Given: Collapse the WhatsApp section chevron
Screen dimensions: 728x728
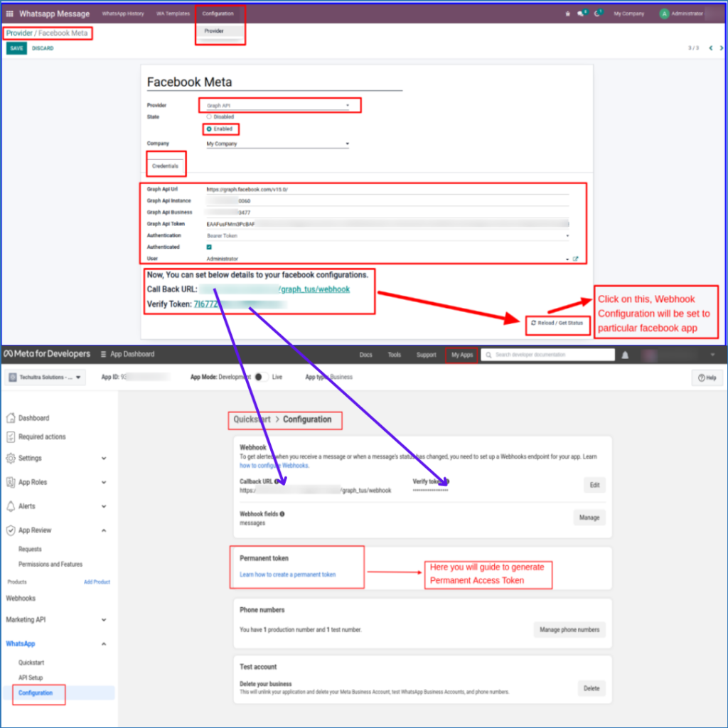Looking at the screenshot, I should (x=104, y=644).
